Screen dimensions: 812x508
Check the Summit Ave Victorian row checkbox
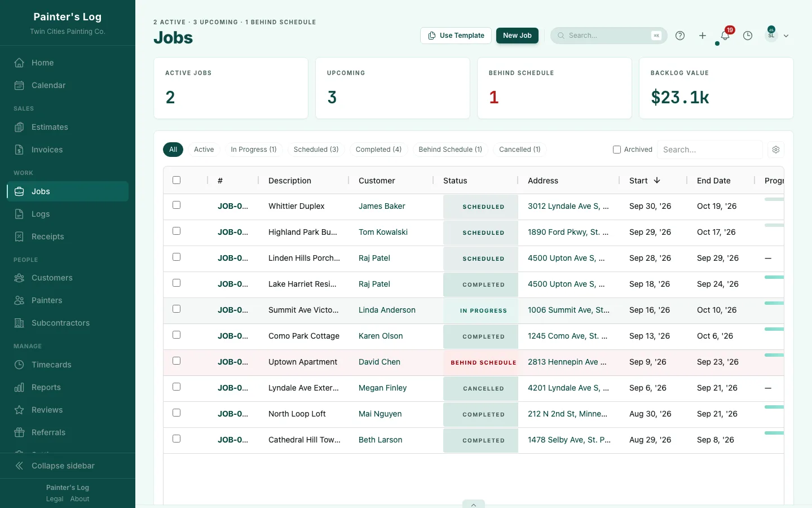[x=176, y=309]
